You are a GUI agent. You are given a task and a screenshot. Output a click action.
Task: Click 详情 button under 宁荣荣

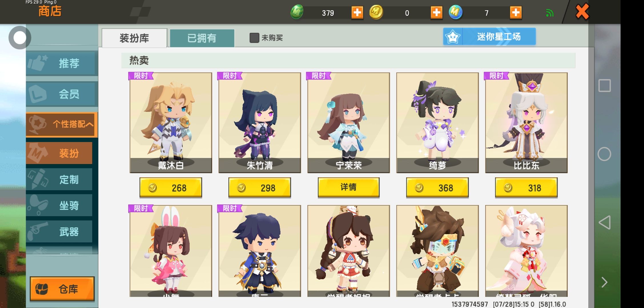pyautogui.click(x=348, y=187)
